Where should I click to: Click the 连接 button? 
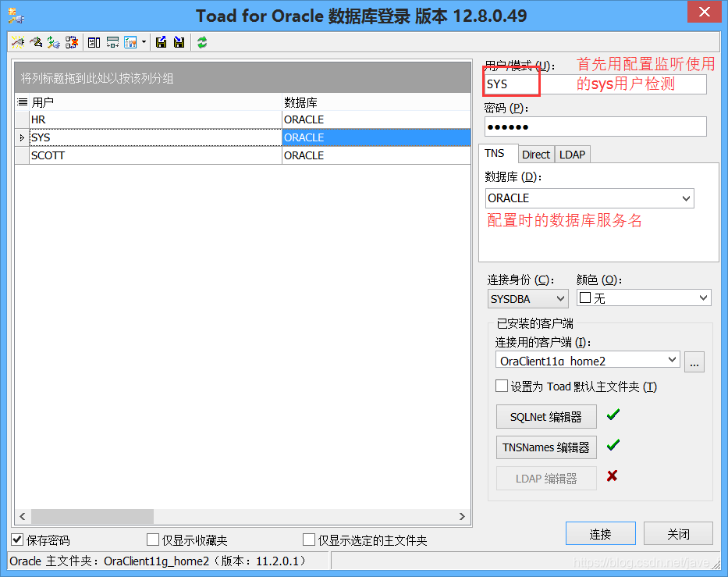[600, 533]
